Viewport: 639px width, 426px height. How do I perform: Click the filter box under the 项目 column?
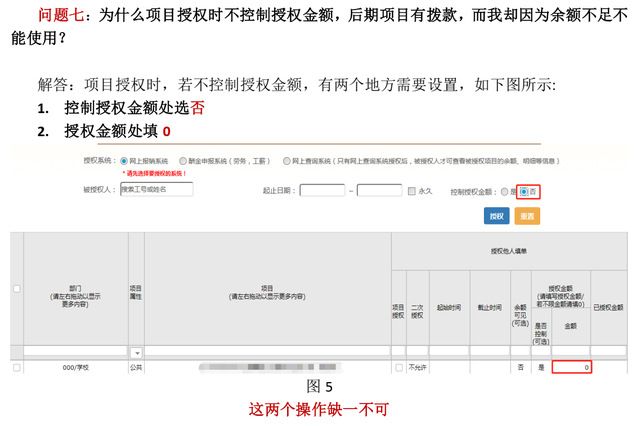click(x=267, y=352)
